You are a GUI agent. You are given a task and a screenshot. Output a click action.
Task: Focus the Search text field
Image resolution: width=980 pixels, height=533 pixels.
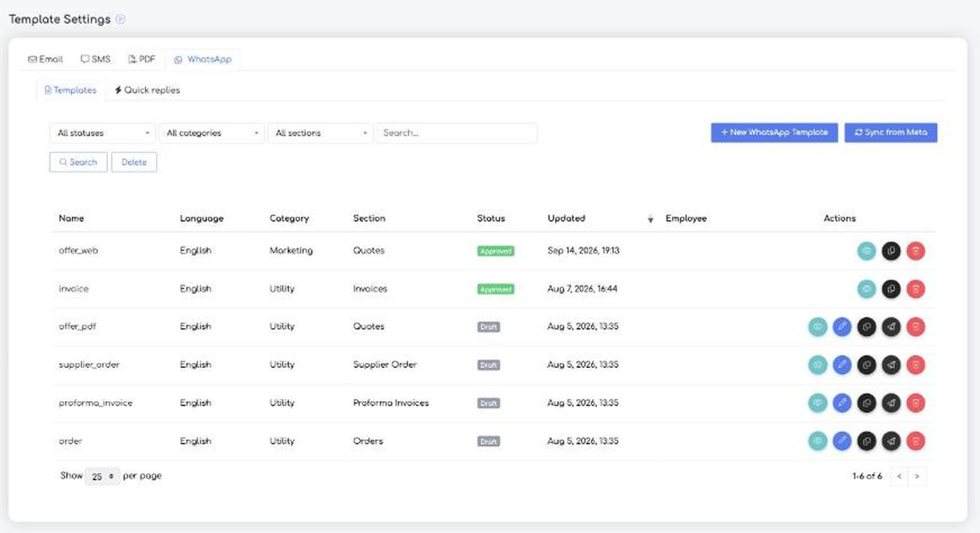(456, 133)
